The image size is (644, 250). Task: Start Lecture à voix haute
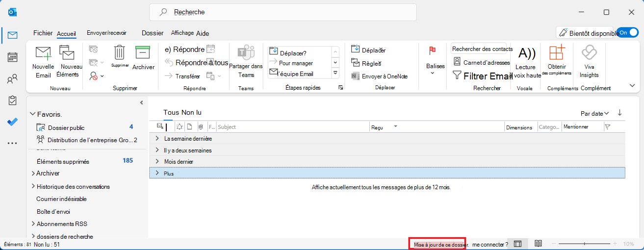click(x=528, y=61)
